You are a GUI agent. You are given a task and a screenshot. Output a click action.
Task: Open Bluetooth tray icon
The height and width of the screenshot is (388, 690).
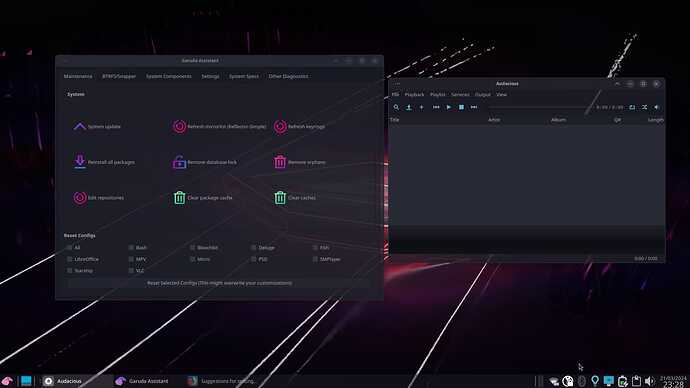582,381
